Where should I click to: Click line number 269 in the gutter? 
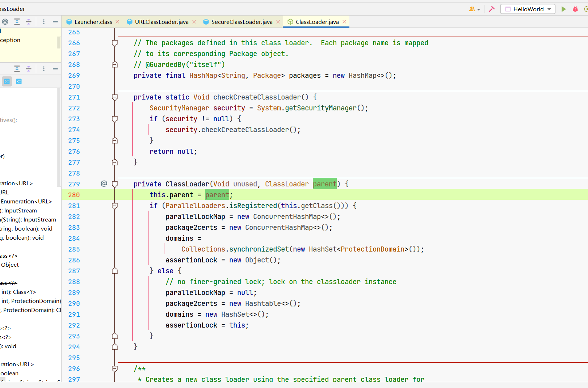coord(74,75)
